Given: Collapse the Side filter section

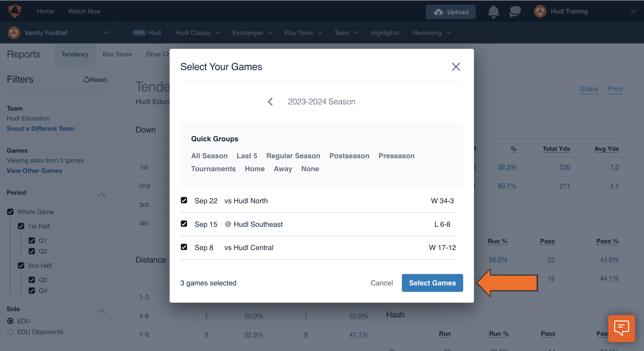Looking at the screenshot, I should pyautogui.click(x=101, y=311).
